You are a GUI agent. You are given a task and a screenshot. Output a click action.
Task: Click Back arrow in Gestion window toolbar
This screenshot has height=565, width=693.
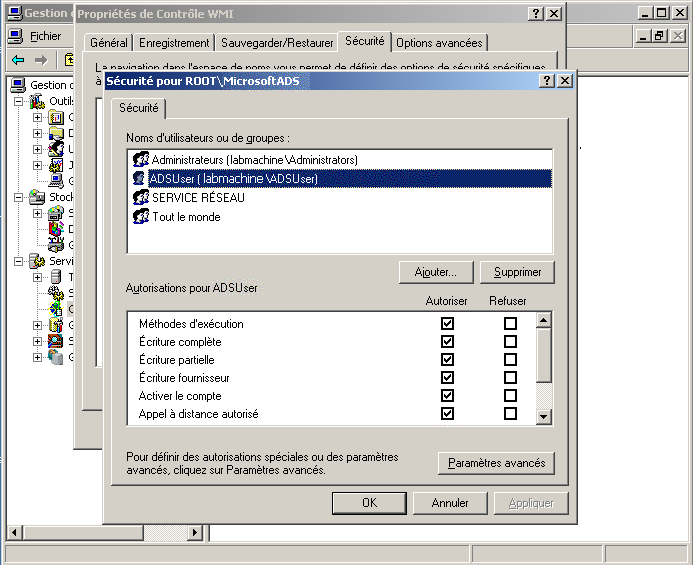pos(18,59)
